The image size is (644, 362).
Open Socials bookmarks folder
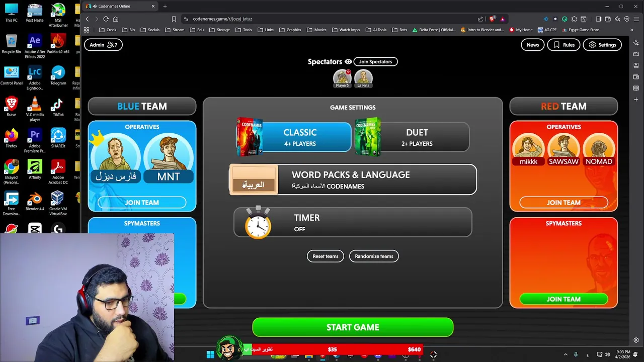click(x=150, y=30)
